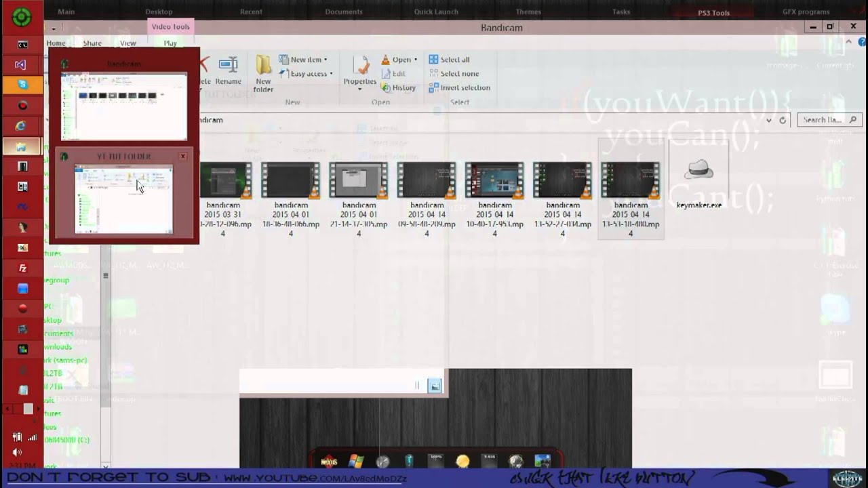The image size is (868, 488).
Task: Expand the Easy access dropdown
Action: coord(331,74)
